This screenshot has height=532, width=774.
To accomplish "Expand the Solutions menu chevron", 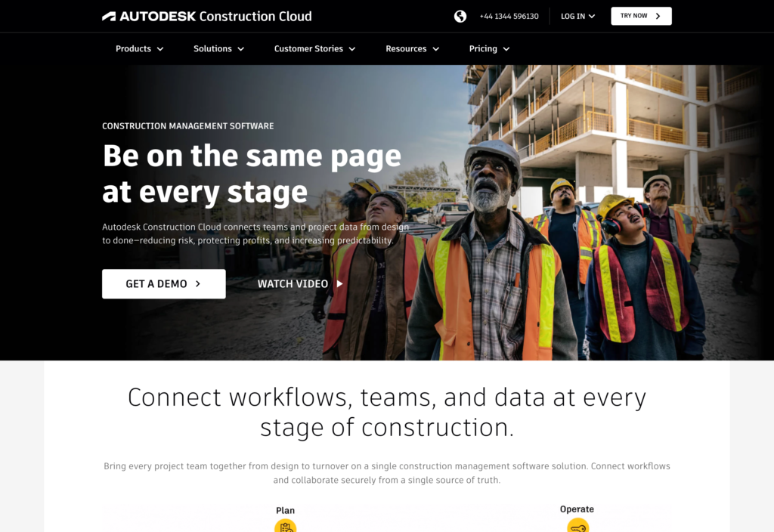I will 241,49.
